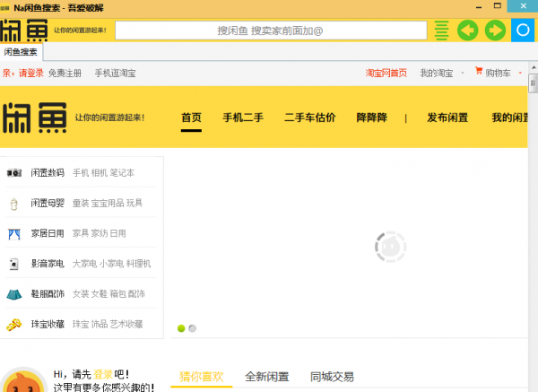Open the 手机二手 navigation tab
538x392 pixels.
(x=242, y=118)
